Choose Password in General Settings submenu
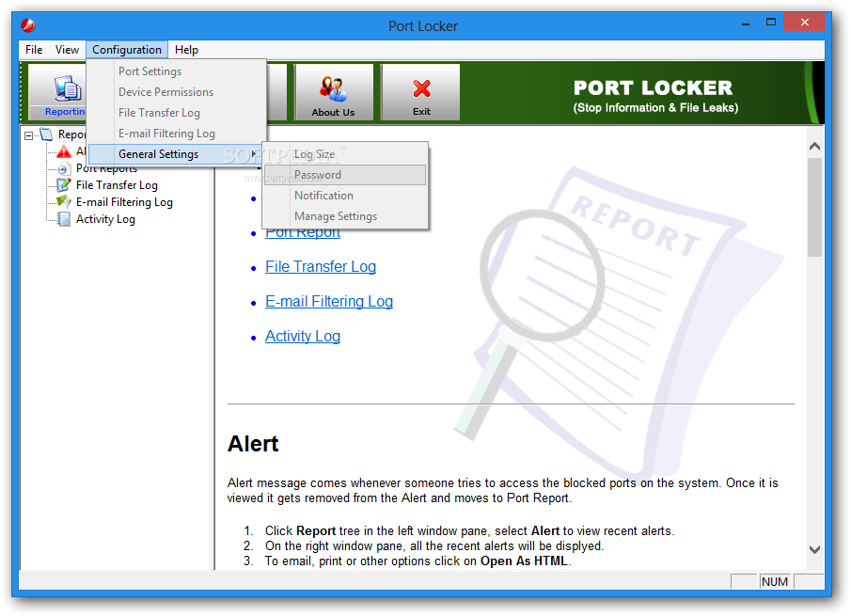 (x=345, y=175)
